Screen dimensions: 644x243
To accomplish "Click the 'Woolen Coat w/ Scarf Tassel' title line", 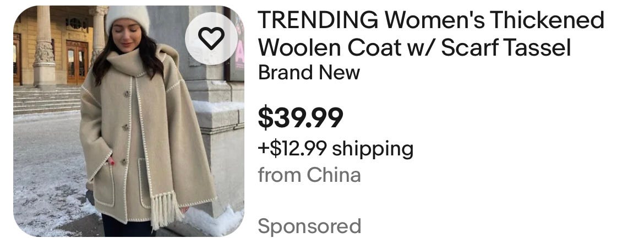I will (x=414, y=47).
